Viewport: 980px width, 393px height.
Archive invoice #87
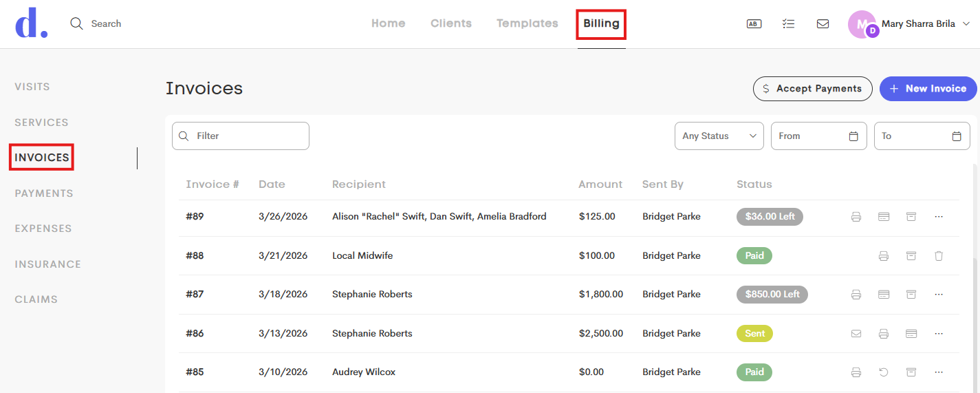coord(911,295)
